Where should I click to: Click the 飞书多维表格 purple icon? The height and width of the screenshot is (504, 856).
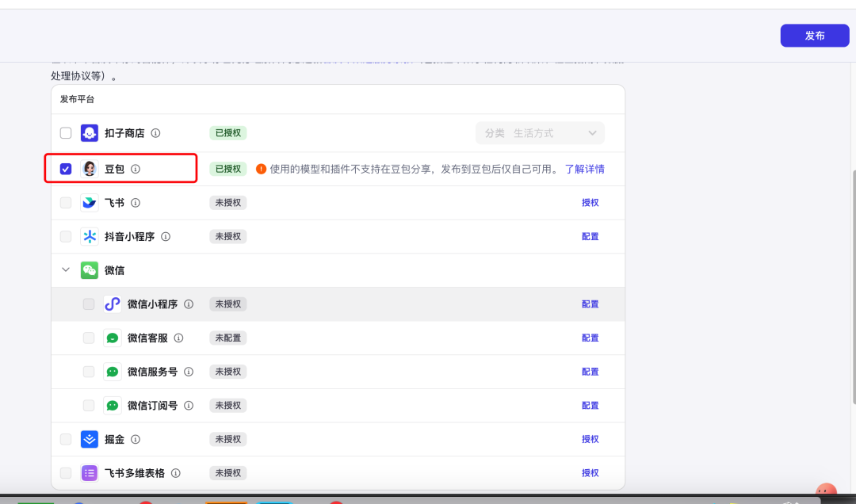[x=90, y=473]
